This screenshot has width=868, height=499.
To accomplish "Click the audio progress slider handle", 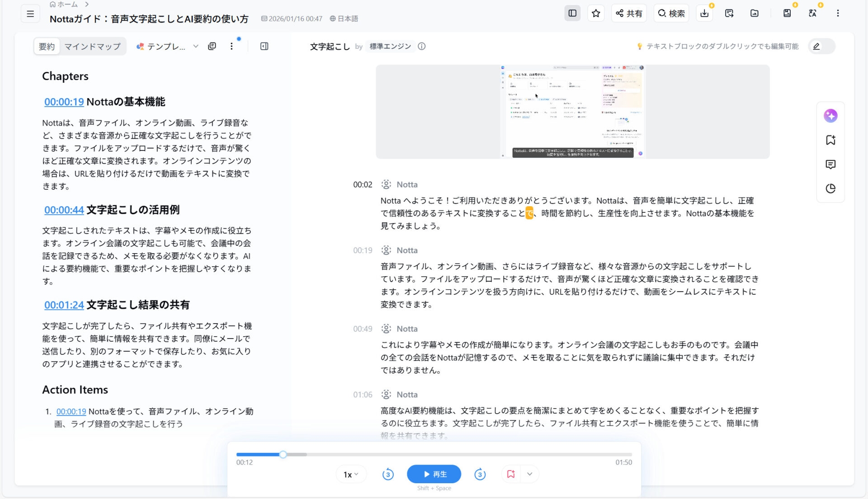I will click(283, 454).
